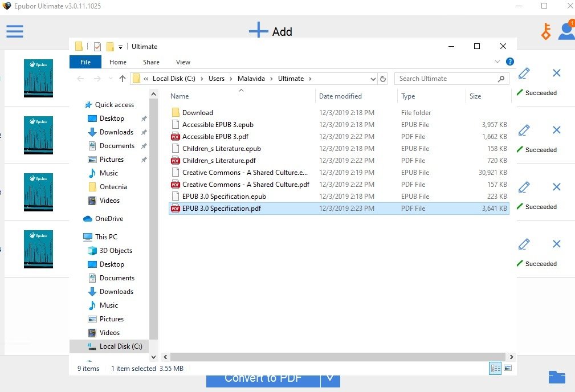Select Creative Commons - A Shared Culture.pdf
Viewport: 575px width, 392px height.
pyautogui.click(x=339, y=185)
